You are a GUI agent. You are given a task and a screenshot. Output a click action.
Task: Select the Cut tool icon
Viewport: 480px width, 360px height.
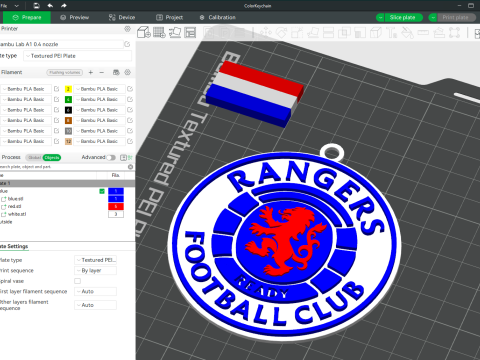tap(328, 33)
